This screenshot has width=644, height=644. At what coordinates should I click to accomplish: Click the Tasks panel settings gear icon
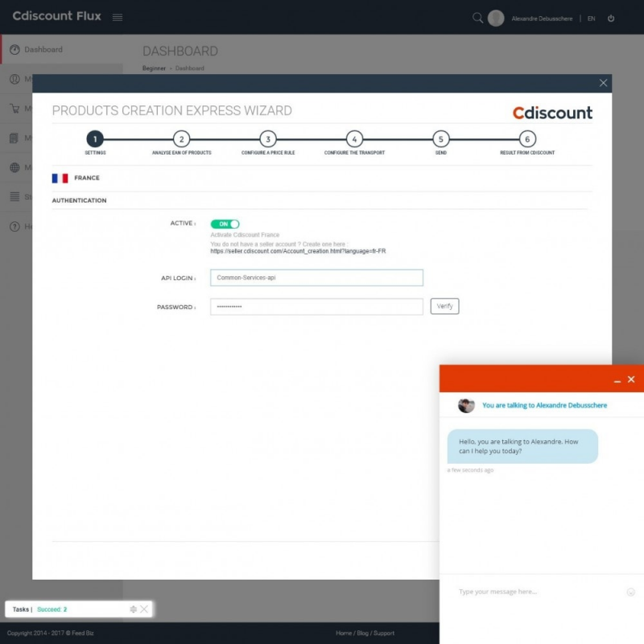coord(133,609)
